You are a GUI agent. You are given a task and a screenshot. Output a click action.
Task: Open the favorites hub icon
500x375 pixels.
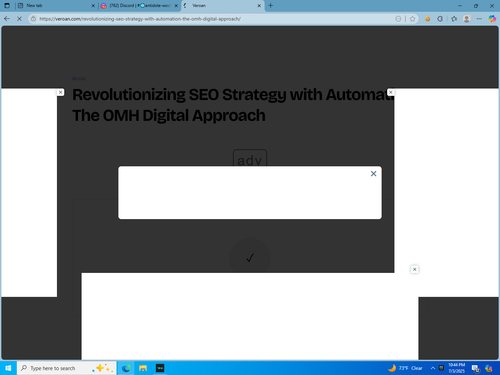[x=454, y=19]
